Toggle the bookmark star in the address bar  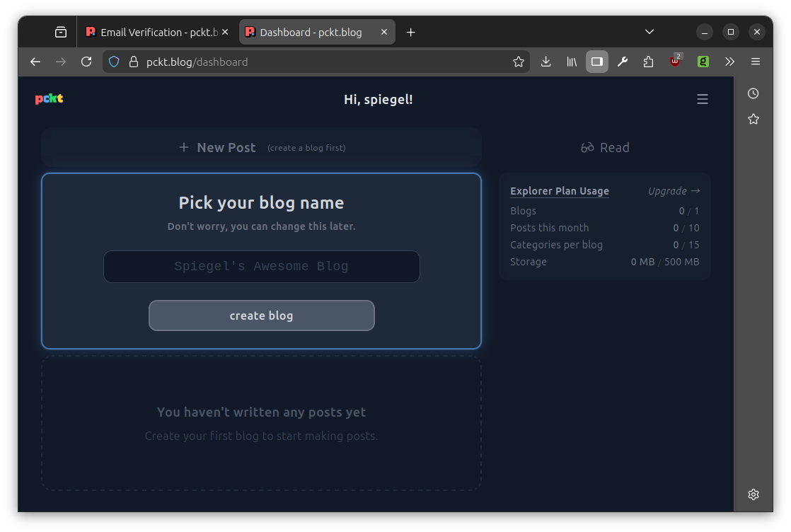(519, 62)
